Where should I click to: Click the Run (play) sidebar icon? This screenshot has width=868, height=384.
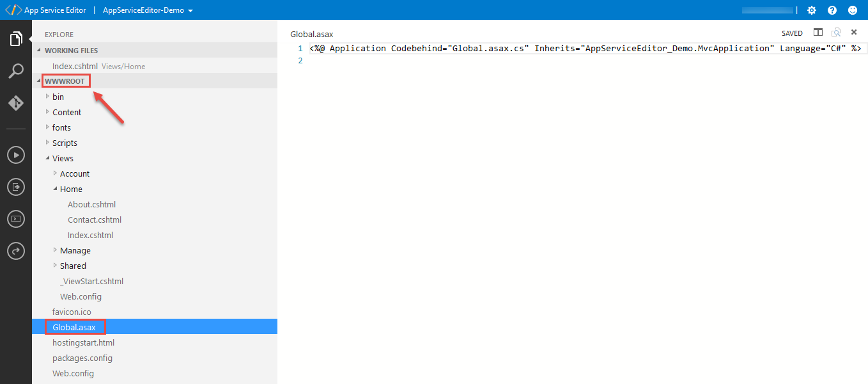click(x=16, y=154)
